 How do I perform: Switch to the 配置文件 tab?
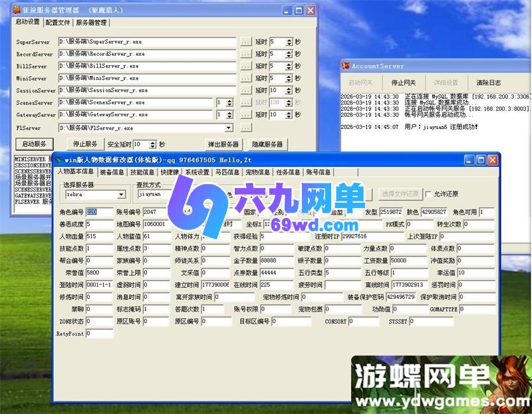click(x=56, y=22)
